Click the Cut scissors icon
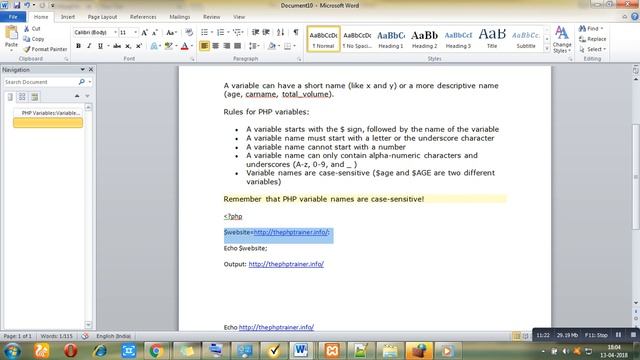The height and width of the screenshot is (360, 640). point(27,29)
